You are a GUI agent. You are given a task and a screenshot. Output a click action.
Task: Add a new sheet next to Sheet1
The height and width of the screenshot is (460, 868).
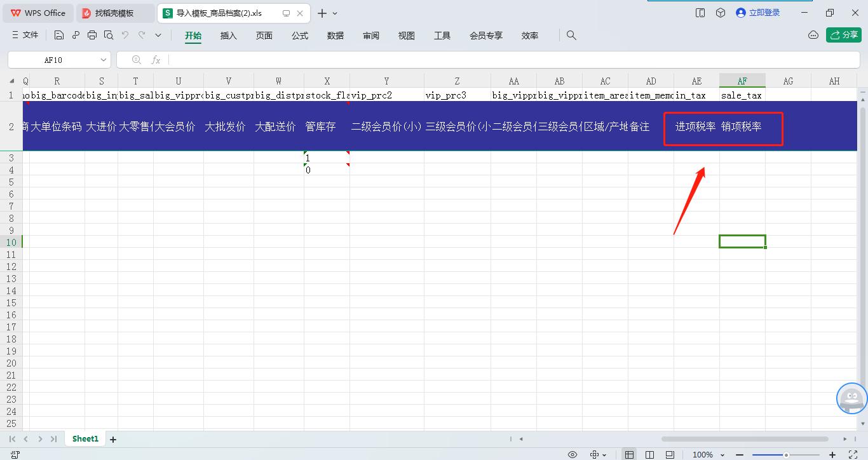tap(113, 439)
